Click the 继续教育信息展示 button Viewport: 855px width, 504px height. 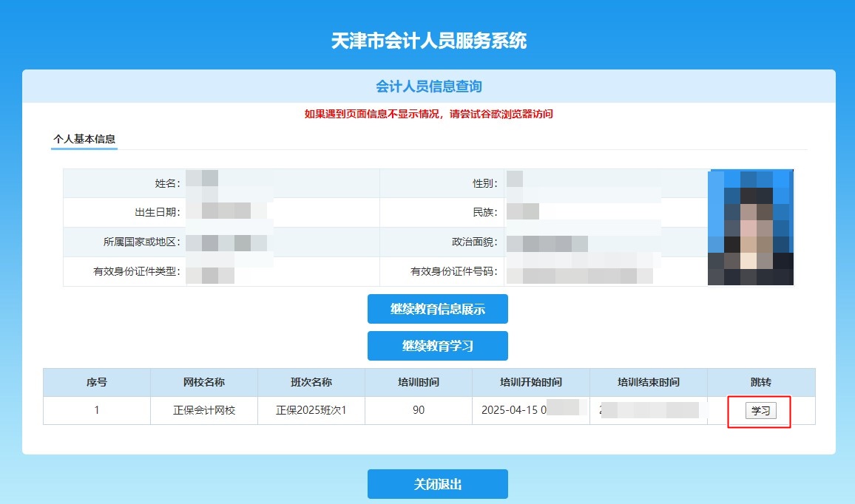point(437,308)
